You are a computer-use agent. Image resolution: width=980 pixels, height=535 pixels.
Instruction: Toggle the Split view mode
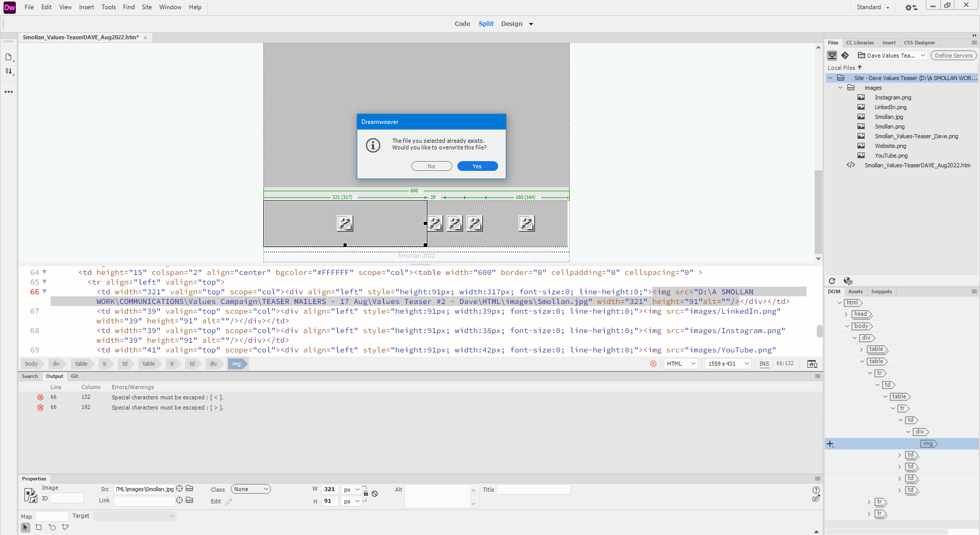485,23
